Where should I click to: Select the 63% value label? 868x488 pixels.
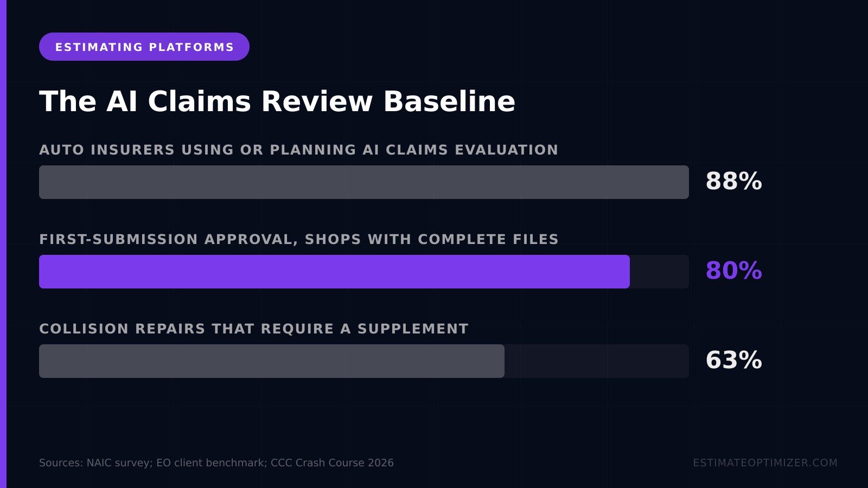coord(733,360)
